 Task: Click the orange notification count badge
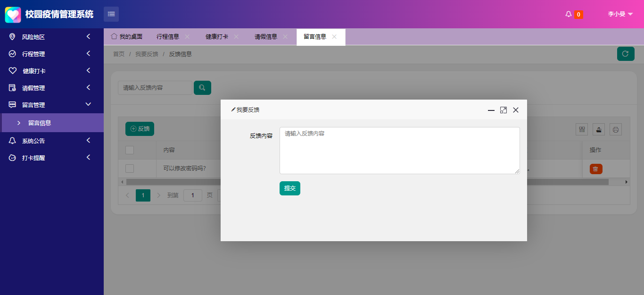tap(578, 15)
